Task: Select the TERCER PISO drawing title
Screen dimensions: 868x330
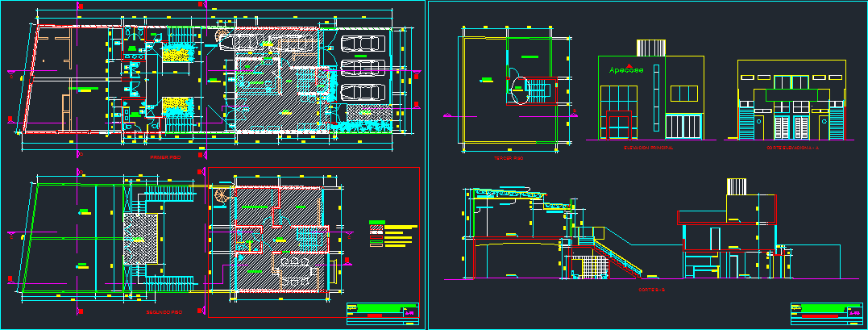Action: (509, 158)
